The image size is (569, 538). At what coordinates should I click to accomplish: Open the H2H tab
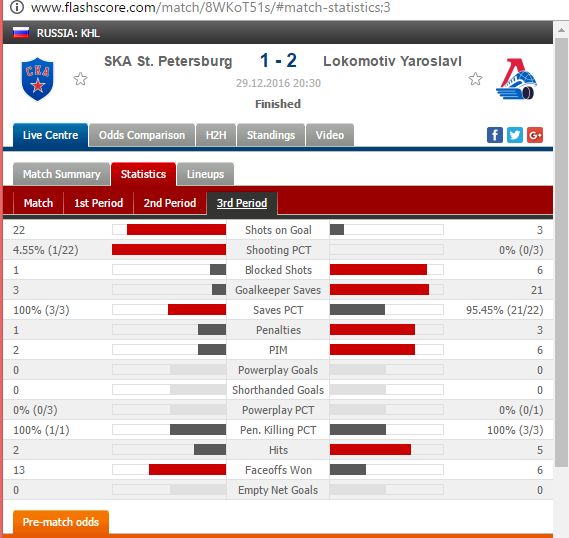[x=216, y=135]
